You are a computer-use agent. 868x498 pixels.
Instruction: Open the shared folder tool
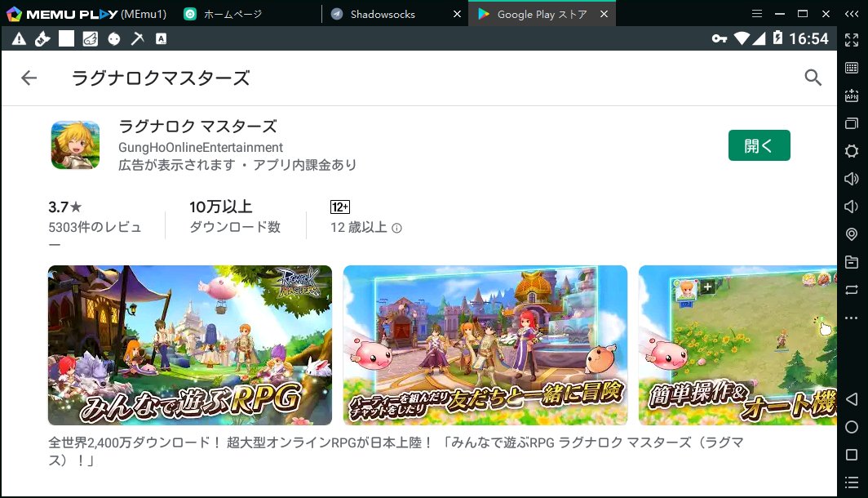(852, 262)
